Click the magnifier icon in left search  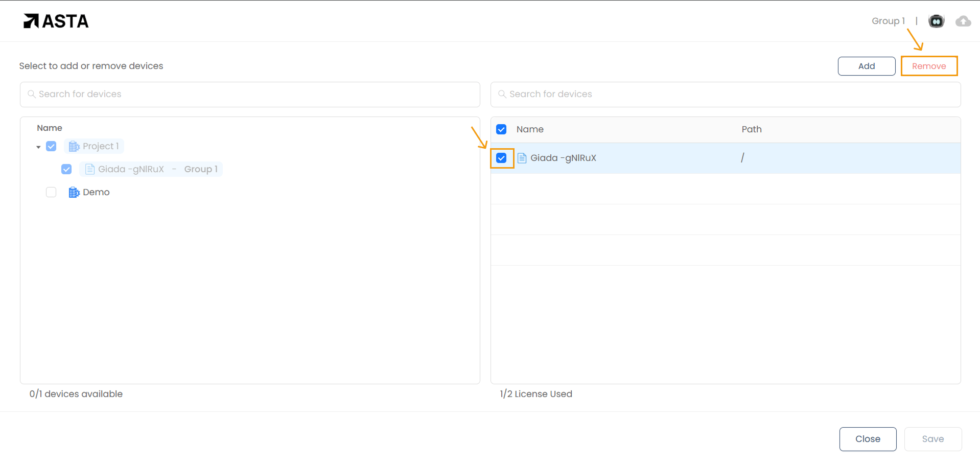point(32,94)
